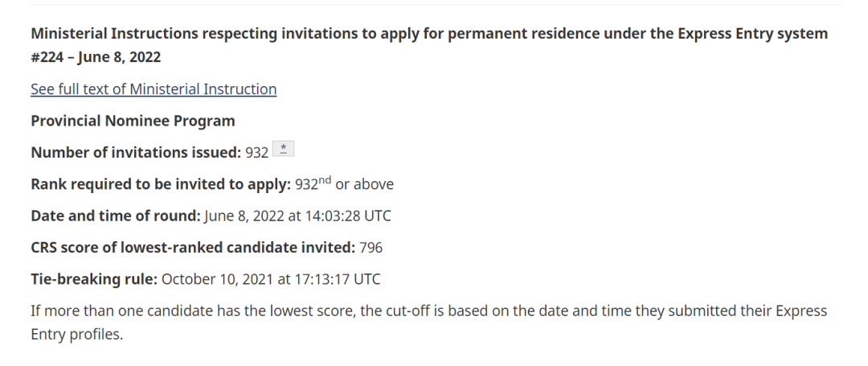Click the "#224 – June 8, 2022" heading text
This screenshot has height=366, width=868.
pyautogui.click(x=96, y=57)
